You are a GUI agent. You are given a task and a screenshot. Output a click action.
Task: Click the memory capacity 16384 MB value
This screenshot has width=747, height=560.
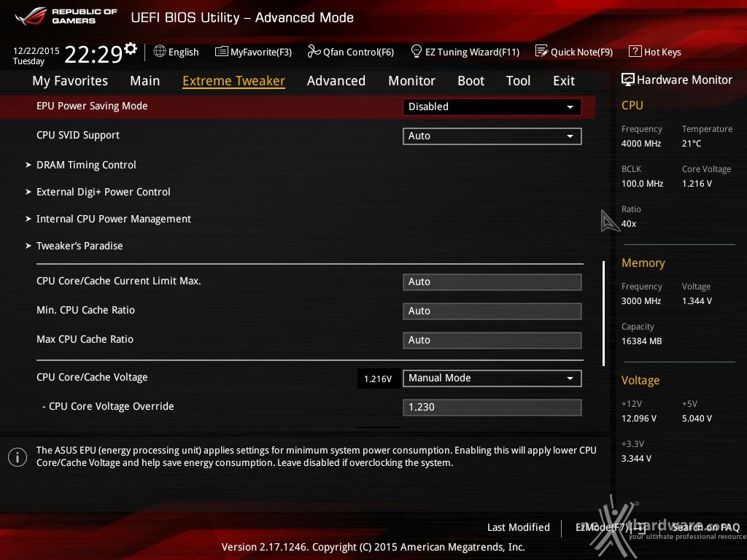[x=642, y=341]
